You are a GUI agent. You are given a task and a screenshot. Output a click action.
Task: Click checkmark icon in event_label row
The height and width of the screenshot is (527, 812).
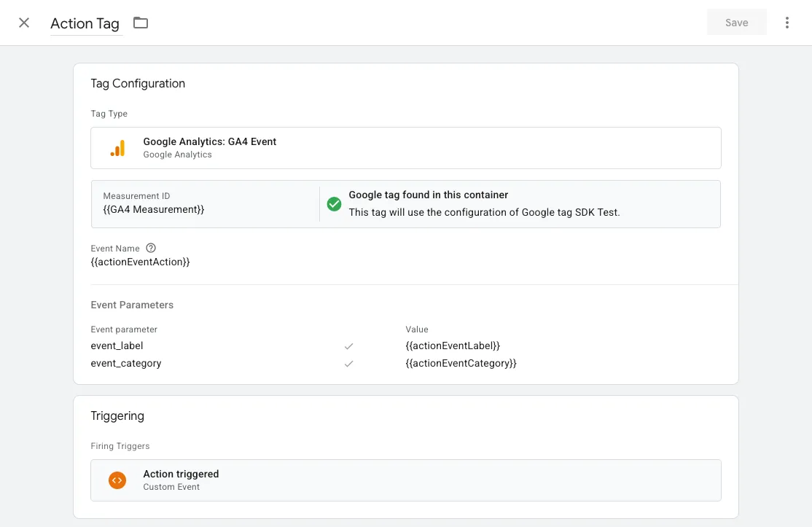tap(348, 346)
